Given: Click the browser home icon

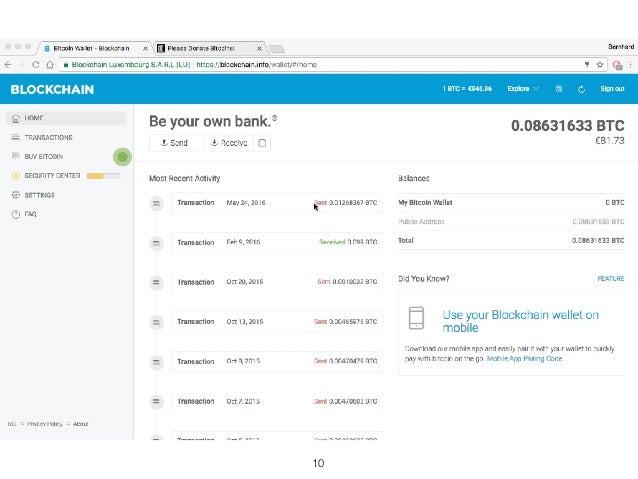Looking at the screenshot, I should pos(50,64).
